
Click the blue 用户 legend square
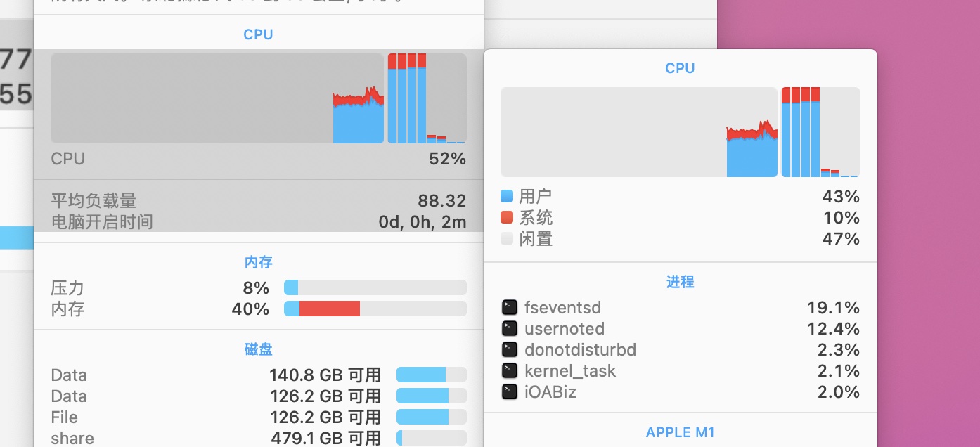[507, 196]
